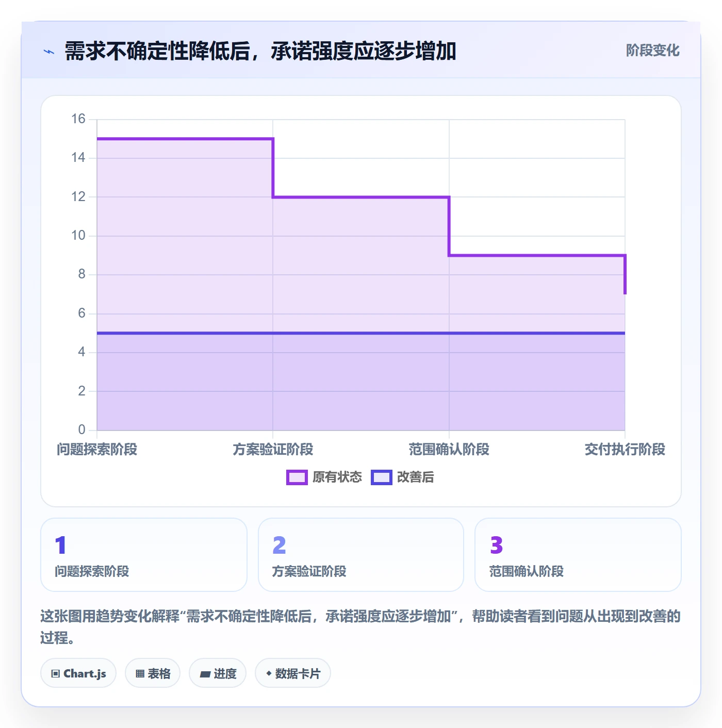The height and width of the screenshot is (728, 722).
Task: Click the y-axis value 10
Action: [x=78, y=236]
